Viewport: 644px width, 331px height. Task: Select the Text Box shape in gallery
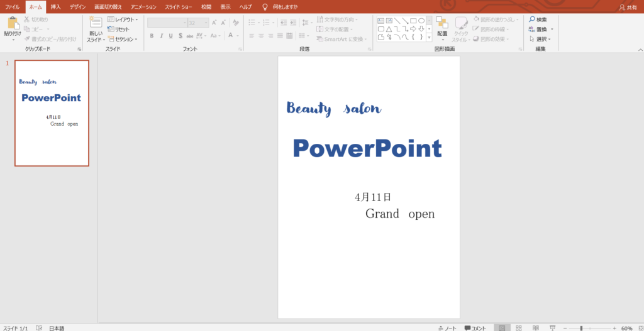(380, 21)
